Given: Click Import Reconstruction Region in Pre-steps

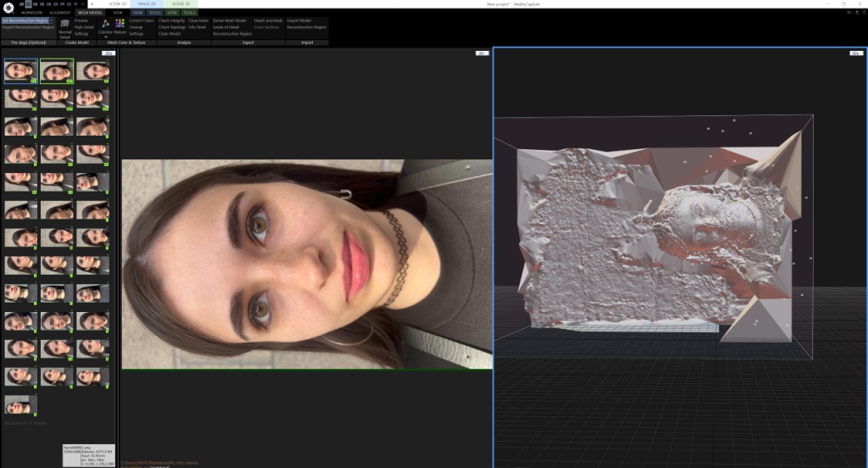Looking at the screenshot, I should point(28,27).
